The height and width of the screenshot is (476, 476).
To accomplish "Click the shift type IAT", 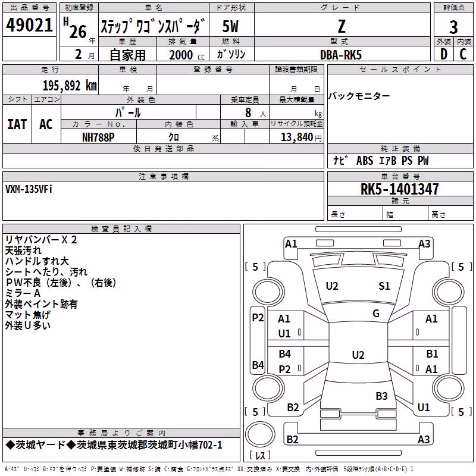I will 17,124.
